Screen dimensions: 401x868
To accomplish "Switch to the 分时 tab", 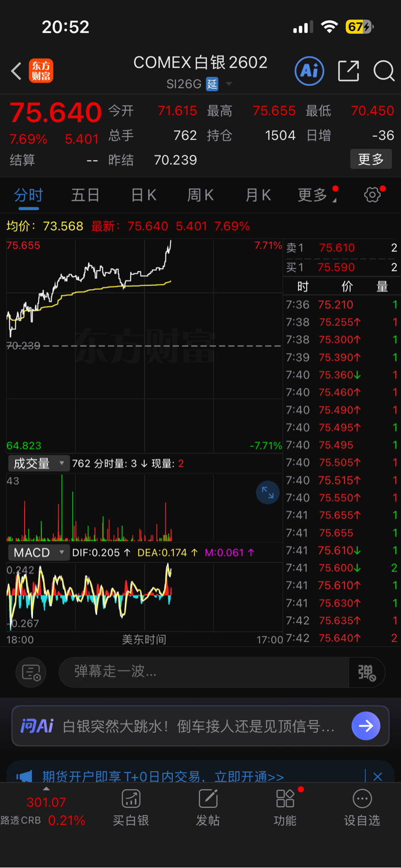I will point(28,195).
